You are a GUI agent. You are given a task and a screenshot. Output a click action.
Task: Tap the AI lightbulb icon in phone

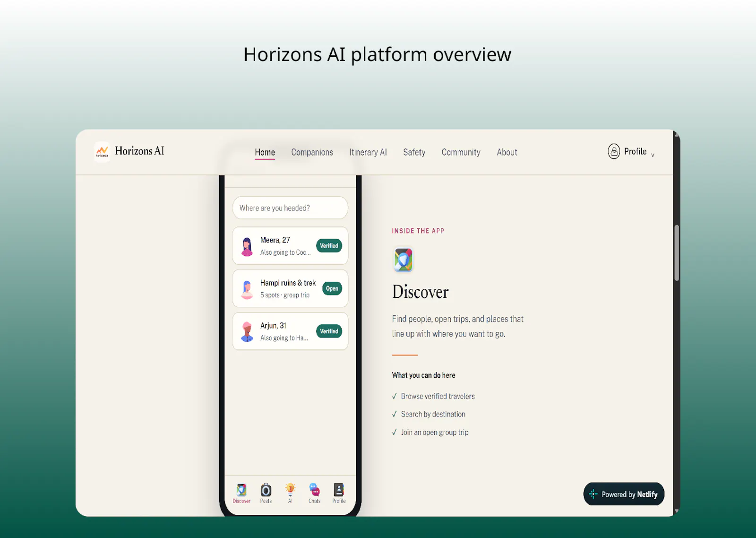[290, 489]
